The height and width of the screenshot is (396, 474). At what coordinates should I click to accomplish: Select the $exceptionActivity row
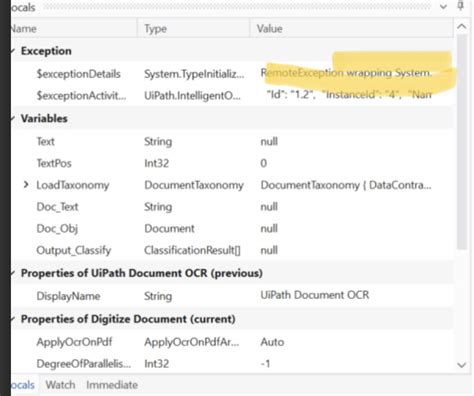(x=233, y=95)
